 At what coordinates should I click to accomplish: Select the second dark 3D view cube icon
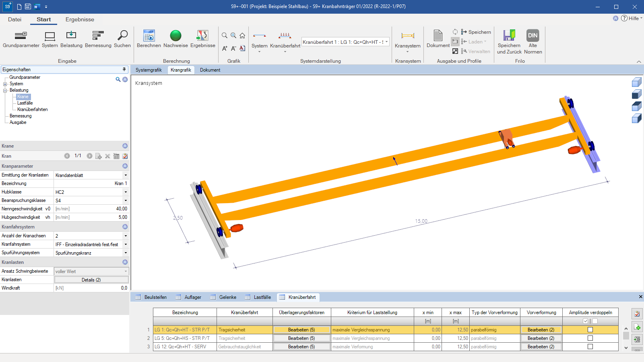(x=636, y=94)
